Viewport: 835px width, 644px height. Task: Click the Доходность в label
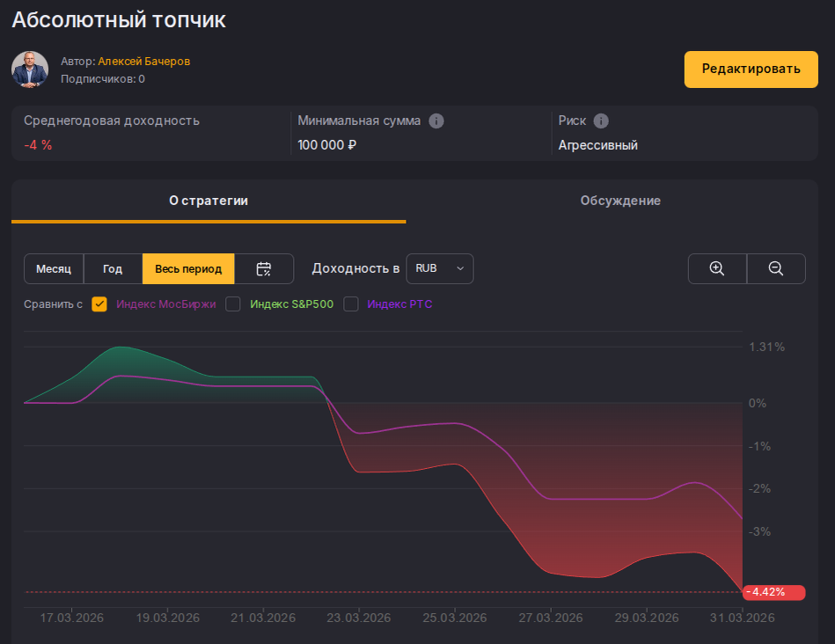(x=355, y=268)
